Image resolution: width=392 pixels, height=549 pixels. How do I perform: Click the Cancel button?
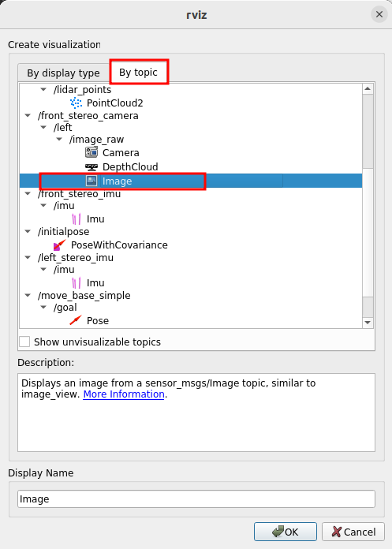click(x=353, y=532)
